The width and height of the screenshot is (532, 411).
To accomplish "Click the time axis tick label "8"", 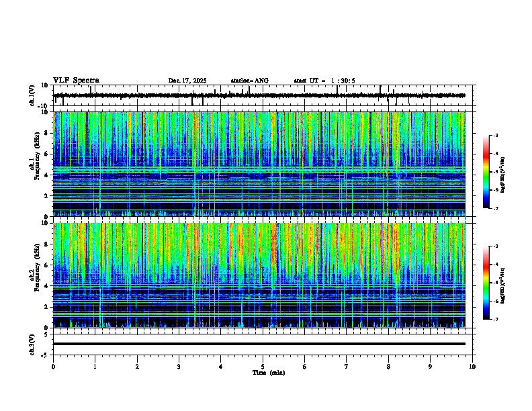I will click(388, 367).
